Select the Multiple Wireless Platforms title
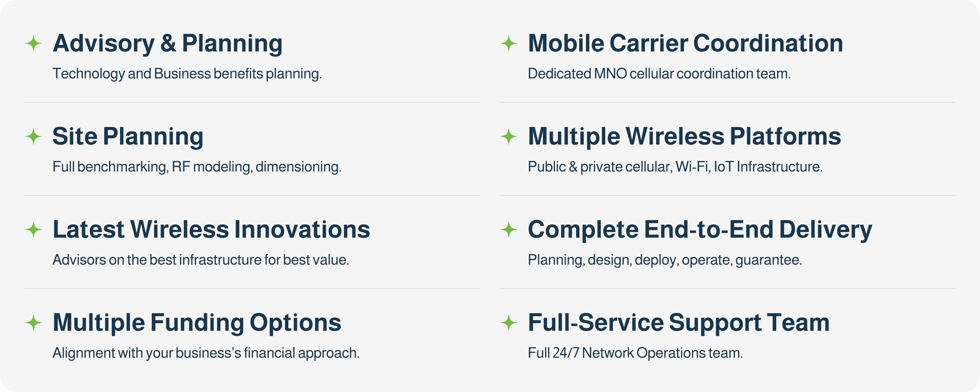The height and width of the screenshot is (392, 980). coord(684,136)
